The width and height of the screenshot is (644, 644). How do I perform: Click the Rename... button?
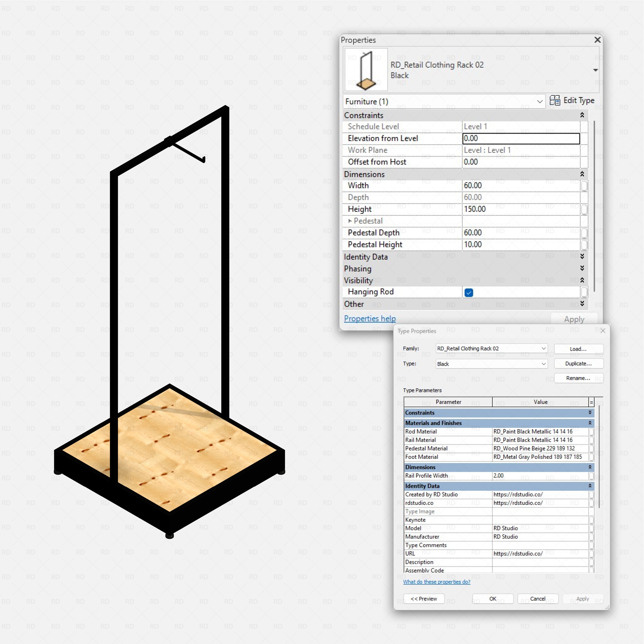click(578, 378)
